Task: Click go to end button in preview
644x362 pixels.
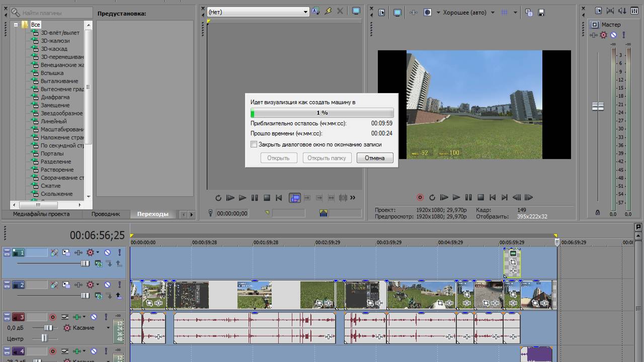Action: point(504,198)
